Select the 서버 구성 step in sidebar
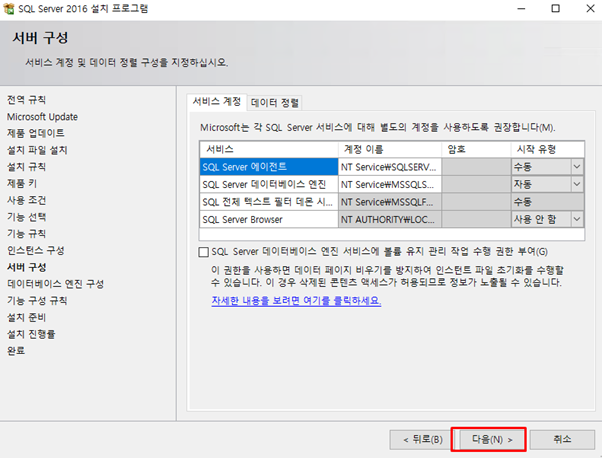 point(26,267)
